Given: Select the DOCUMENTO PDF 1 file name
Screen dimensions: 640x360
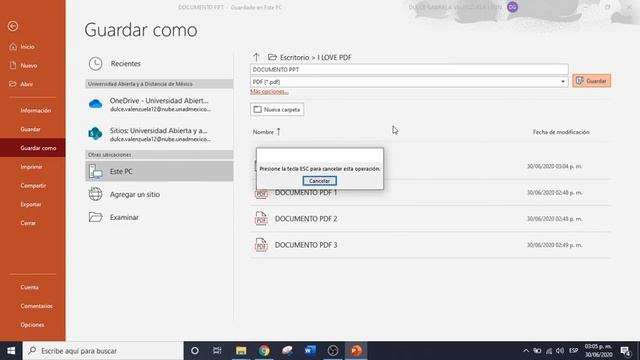Looking at the screenshot, I should (306, 193).
